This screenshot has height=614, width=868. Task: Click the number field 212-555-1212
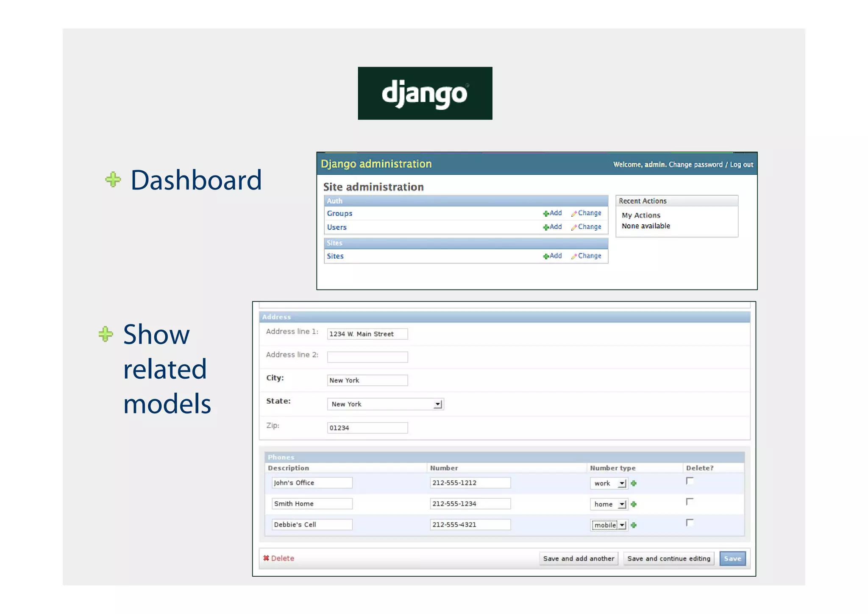pos(470,483)
